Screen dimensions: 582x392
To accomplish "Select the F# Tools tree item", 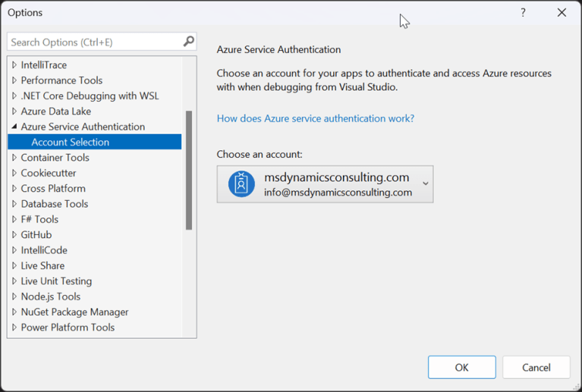I will pyautogui.click(x=39, y=219).
